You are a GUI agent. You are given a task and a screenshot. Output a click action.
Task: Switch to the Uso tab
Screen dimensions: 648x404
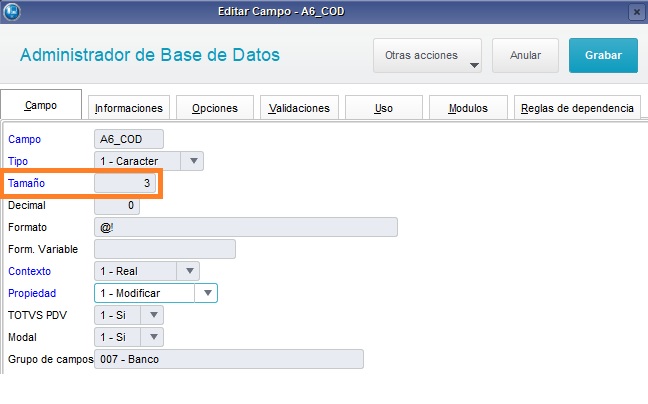pyautogui.click(x=384, y=108)
